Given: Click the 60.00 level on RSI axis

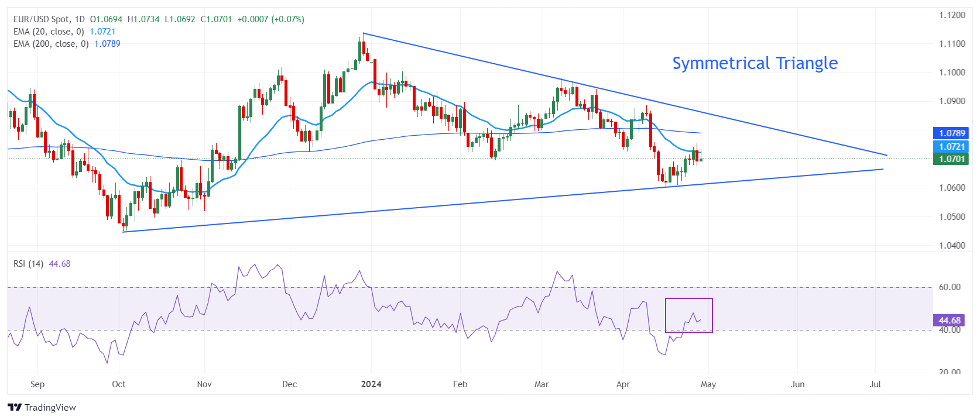Looking at the screenshot, I should pyautogui.click(x=950, y=287).
